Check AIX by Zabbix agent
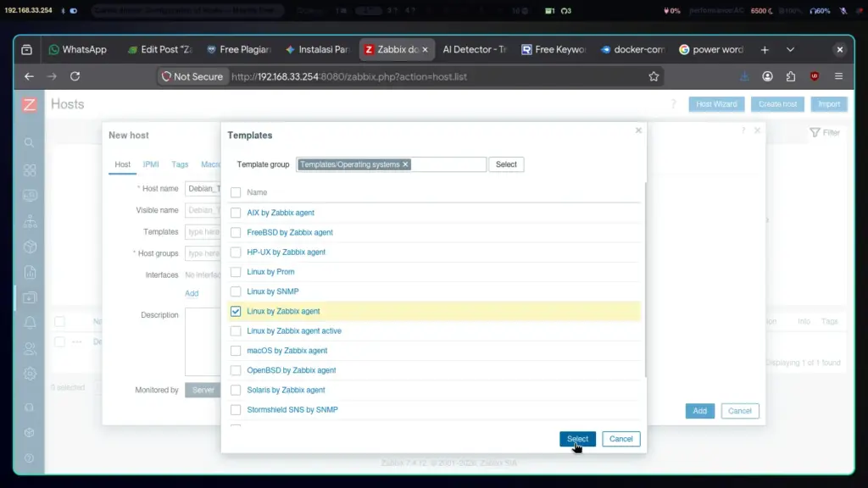Screen dimensions: 868x488 pos(236,213)
